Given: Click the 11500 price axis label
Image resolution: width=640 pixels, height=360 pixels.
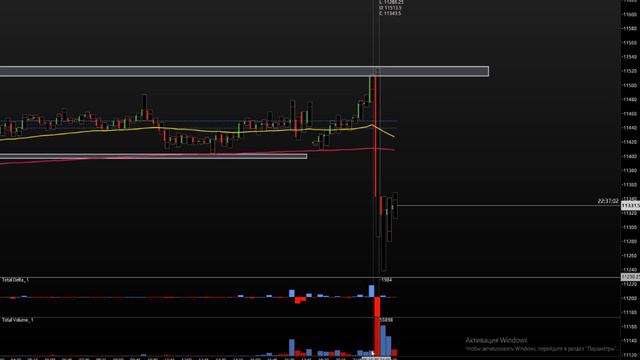Looking at the screenshot, I should 631,85.
